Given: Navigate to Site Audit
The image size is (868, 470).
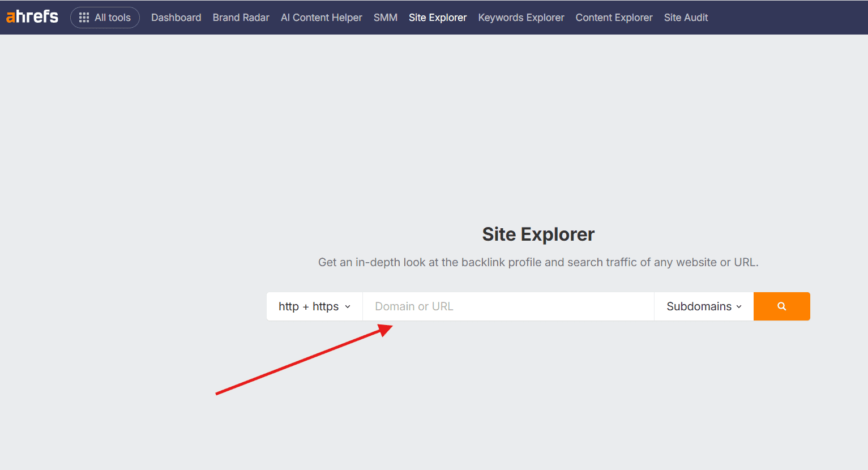Looking at the screenshot, I should [686, 18].
